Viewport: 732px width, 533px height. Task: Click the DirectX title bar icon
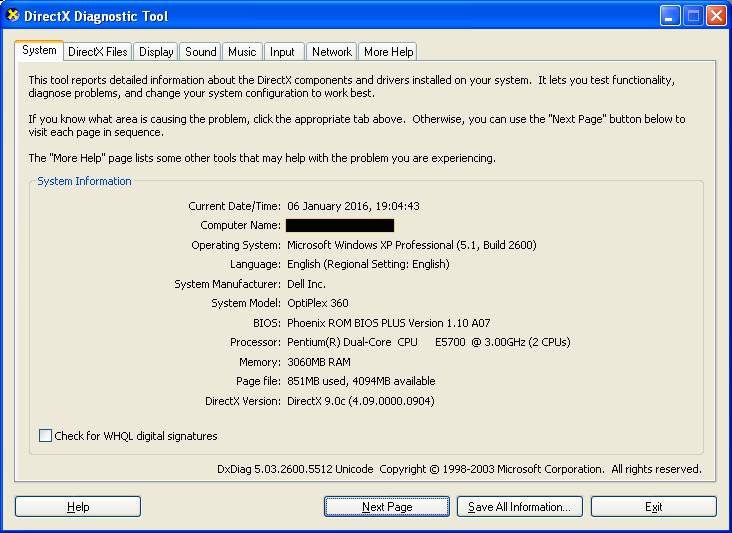click(x=13, y=15)
